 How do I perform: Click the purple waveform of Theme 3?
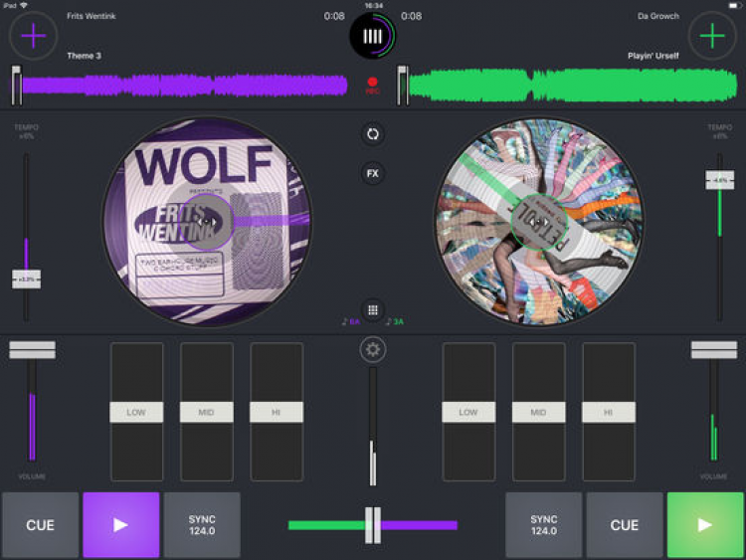(185, 86)
